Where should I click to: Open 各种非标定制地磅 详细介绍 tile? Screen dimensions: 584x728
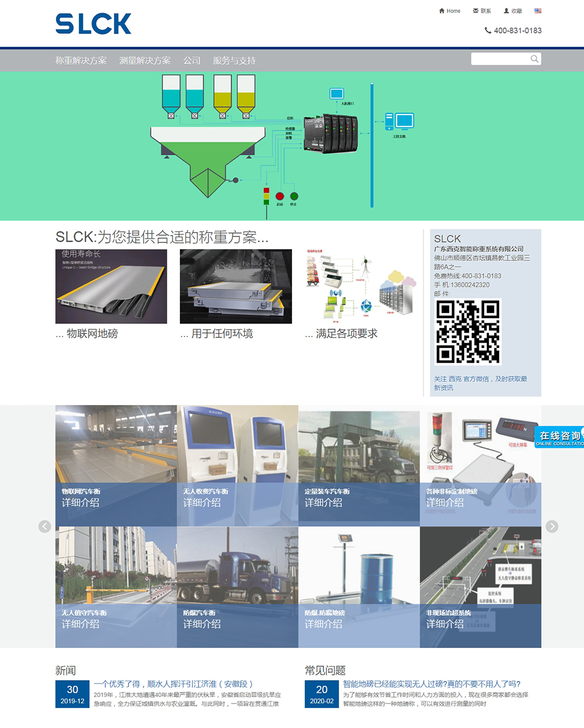[x=481, y=466]
